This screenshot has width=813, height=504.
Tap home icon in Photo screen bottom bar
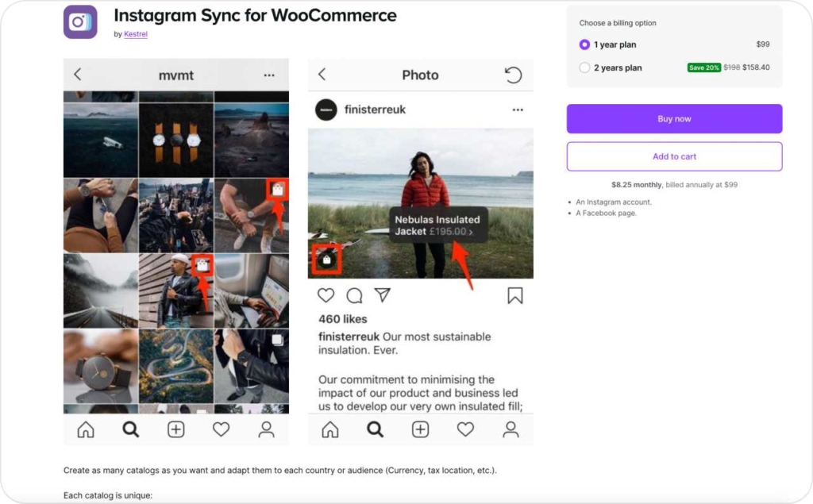[x=329, y=429]
